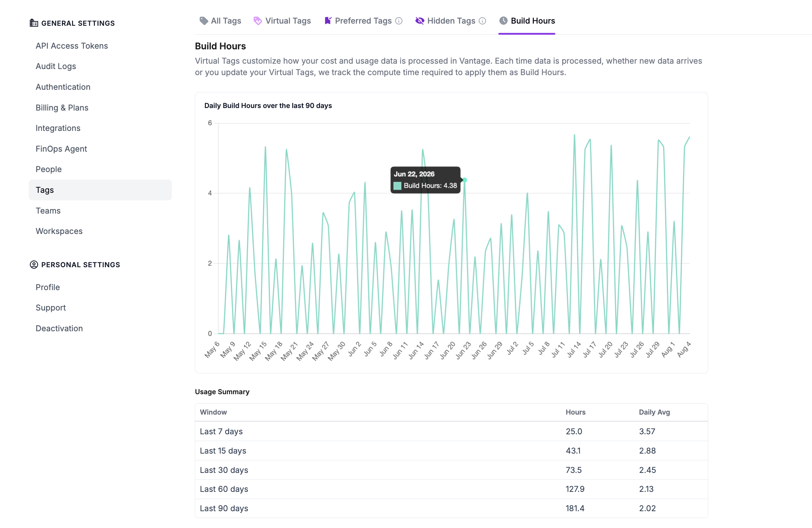812x528 pixels.
Task: Click the Aug 4 axis label
Action: (684, 349)
